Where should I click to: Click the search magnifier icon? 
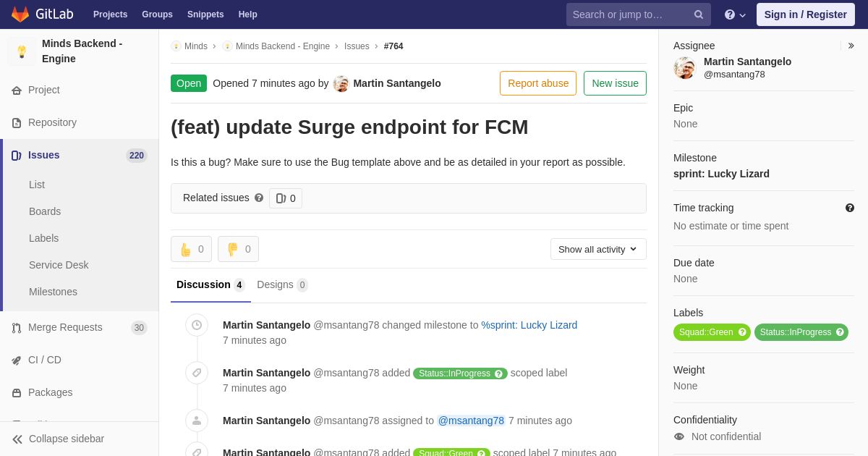[698, 14]
